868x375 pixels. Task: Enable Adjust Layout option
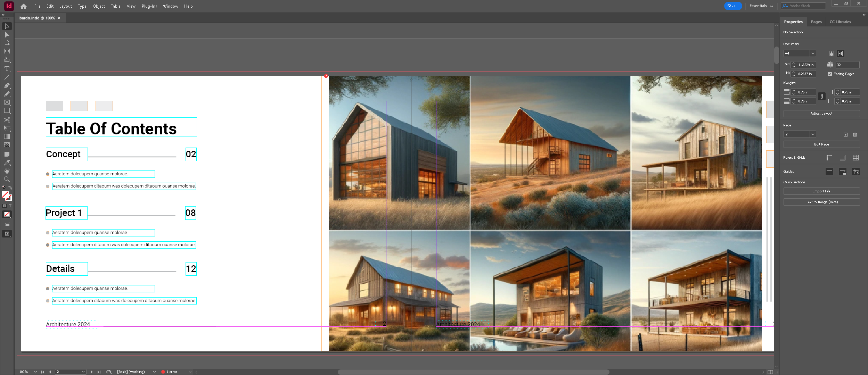(x=821, y=114)
